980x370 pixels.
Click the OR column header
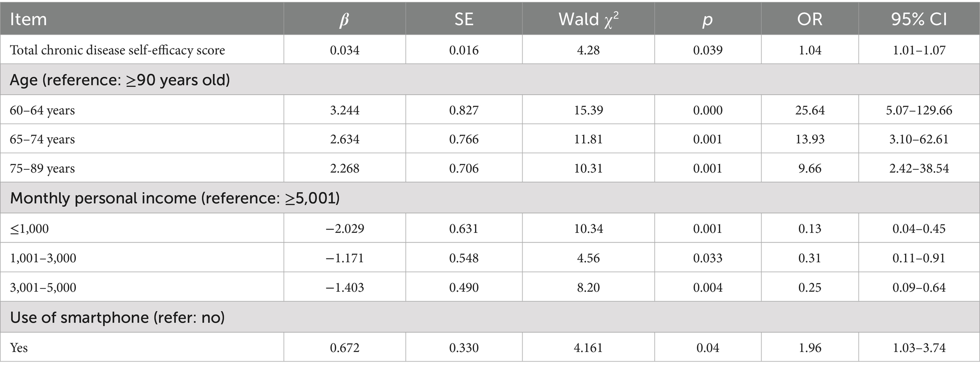[x=809, y=19]
